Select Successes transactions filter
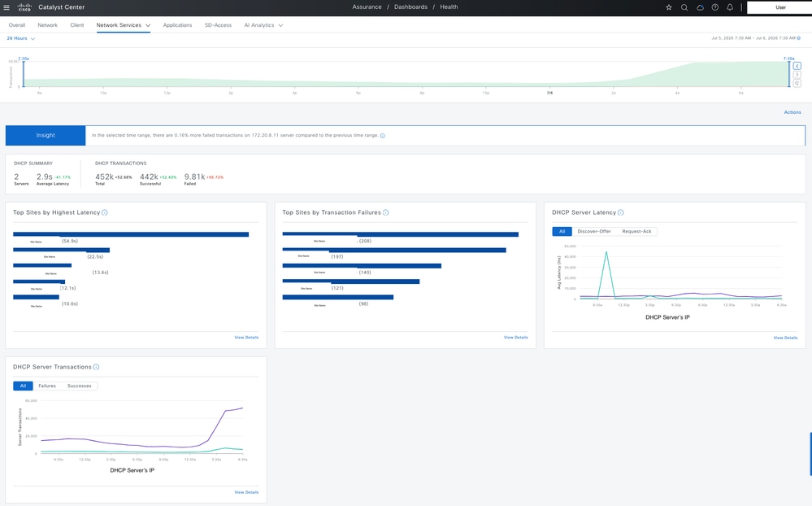This screenshot has height=506, width=812. [x=79, y=386]
